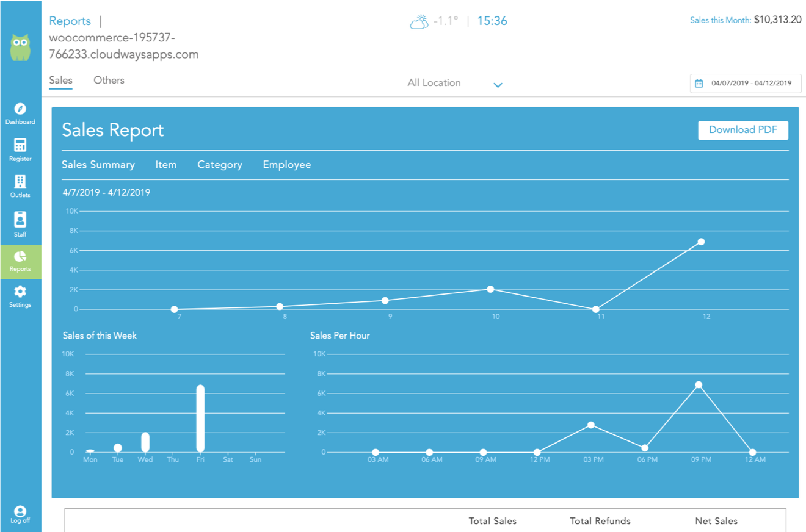Open the Item report tab
This screenshot has width=806, height=532.
tap(166, 165)
